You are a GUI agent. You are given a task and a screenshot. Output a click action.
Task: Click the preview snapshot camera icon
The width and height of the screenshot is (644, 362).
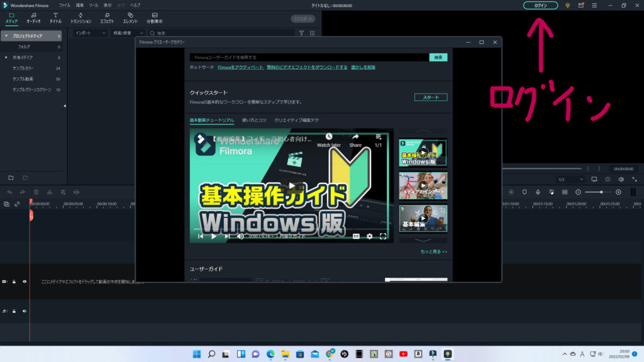click(608, 179)
